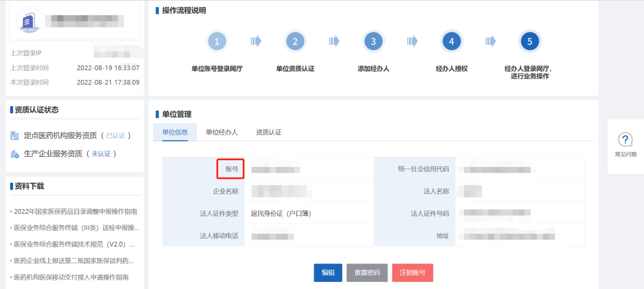The image size is (644, 289).
Task: Click the step 1 circle icon
Action: click(x=217, y=42)
